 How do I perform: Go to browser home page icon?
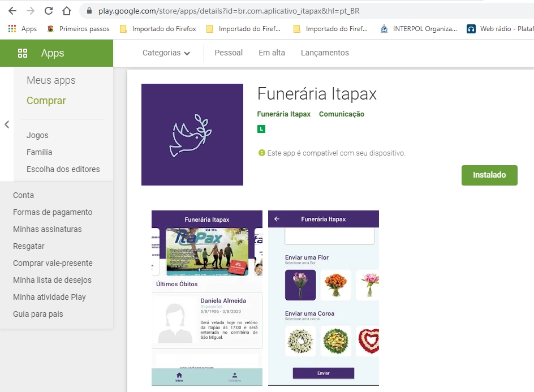[x=67, y=11]
